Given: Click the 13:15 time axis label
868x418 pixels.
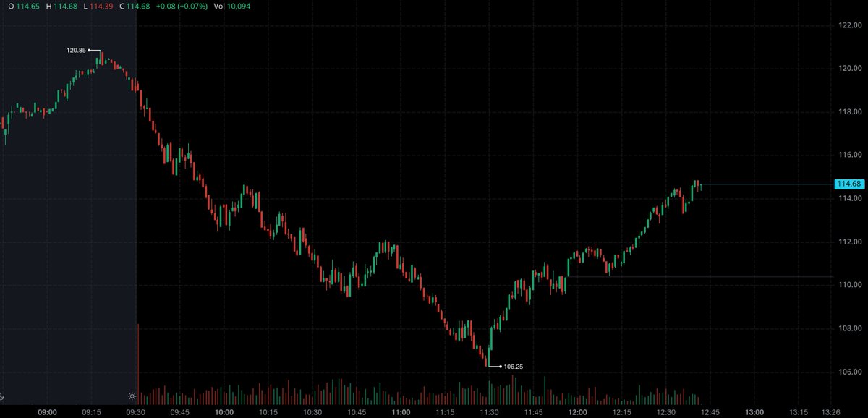Looking at the screenshot, I should [x=799, y=411].
